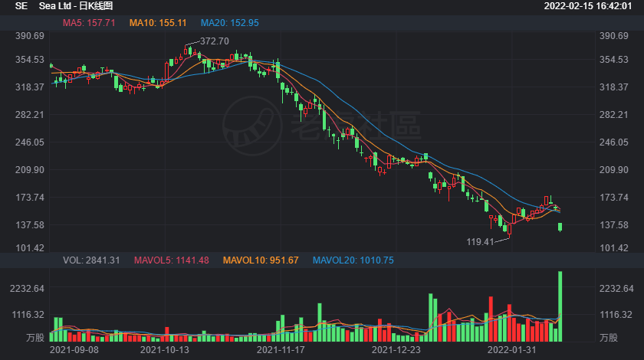Image resolution: width=644 pixels, height=360 pixels.
Task: Select the MA10: 155.11 indicator label
Action: 158,23
